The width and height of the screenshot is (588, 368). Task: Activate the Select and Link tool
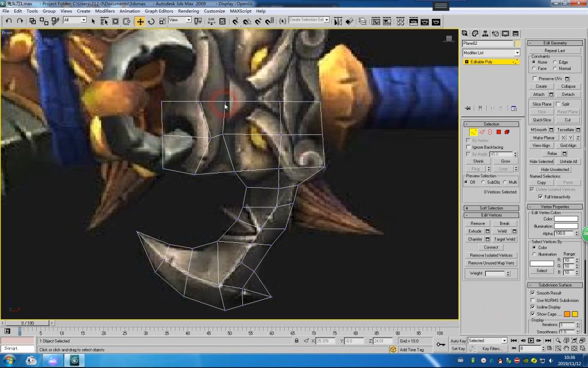pos(33,21)
